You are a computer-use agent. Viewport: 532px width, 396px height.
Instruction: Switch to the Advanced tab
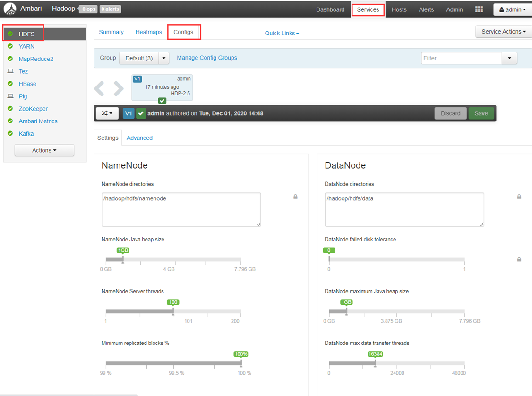click(139, 138)
